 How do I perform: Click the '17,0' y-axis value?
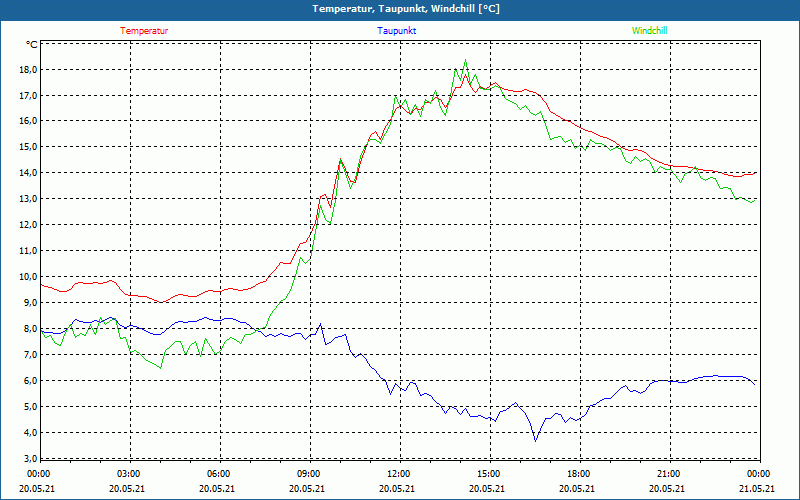click(x=29, y=95)
